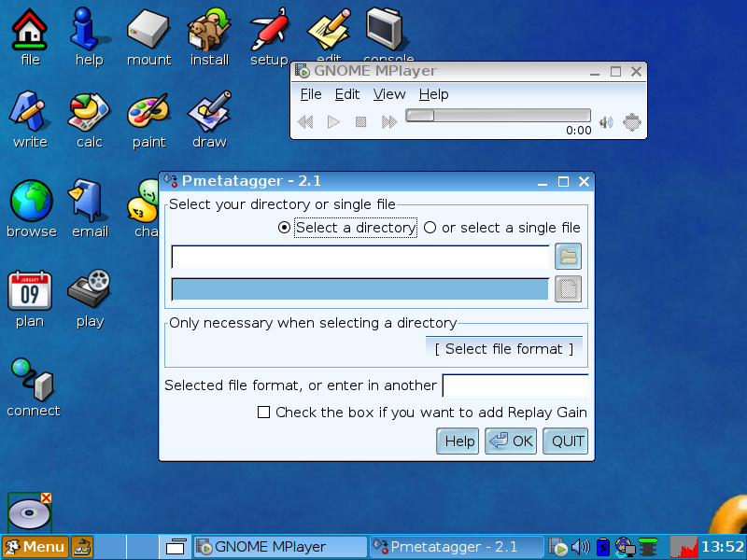This screenshot has height=560, width=747.
Task: Open the 'Select file format' dropdown
Action: pos(504,348)
